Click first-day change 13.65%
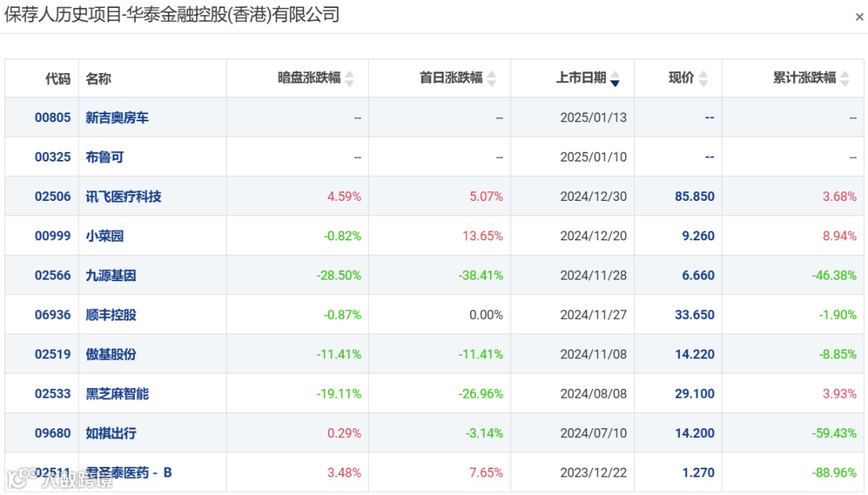This screenshot has width=868, height=495. pos(483,236)
